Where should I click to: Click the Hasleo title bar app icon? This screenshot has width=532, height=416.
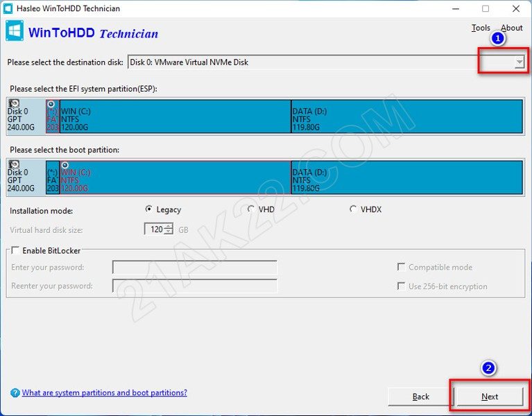pos(8,8)
